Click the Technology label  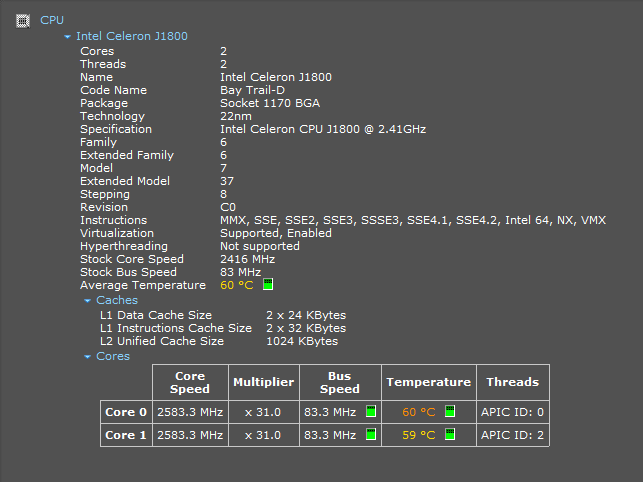tap(112, 116)
